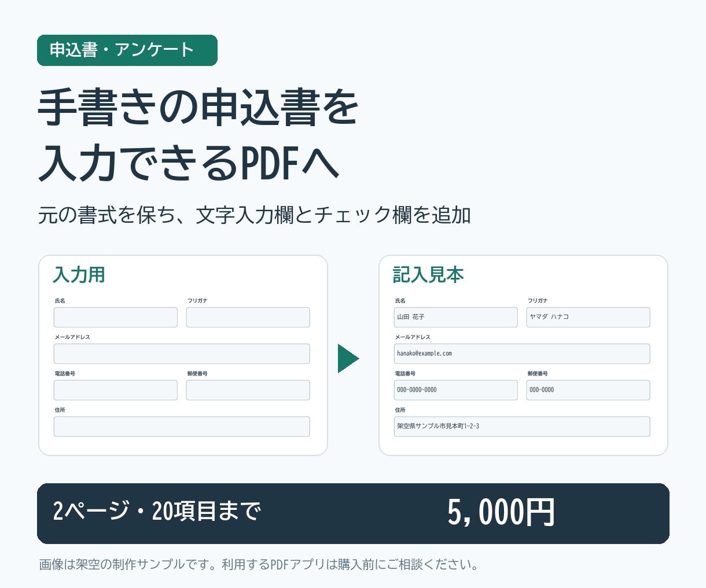Click the headline line 入力できるPDFへ
Viewport: 706px width, 588px height.
(x=189, y=163)
